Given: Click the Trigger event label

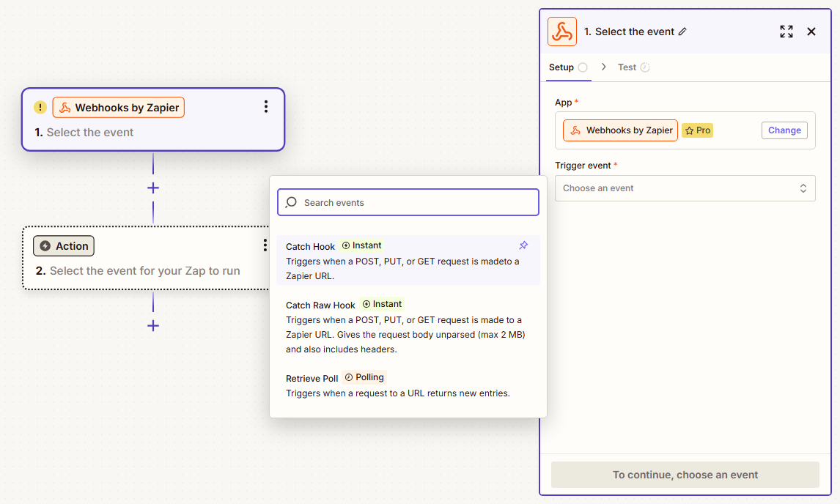Looking at the screenshot, I should (583, 166).
